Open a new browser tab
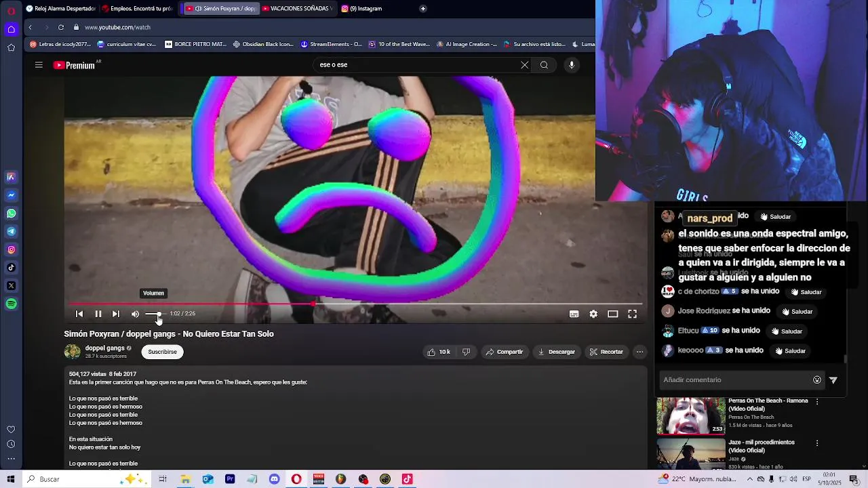Viewport: 868px width, 488px height. point(423,9)
